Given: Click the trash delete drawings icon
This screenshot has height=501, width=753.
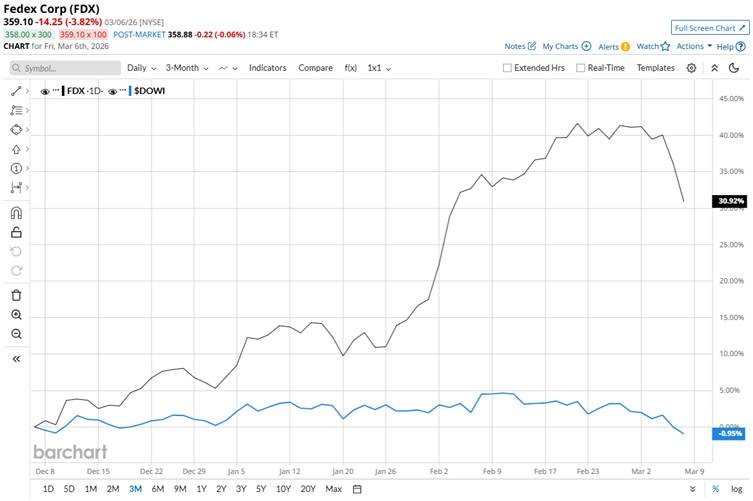Looking at the screenshot, I should 16,295.
